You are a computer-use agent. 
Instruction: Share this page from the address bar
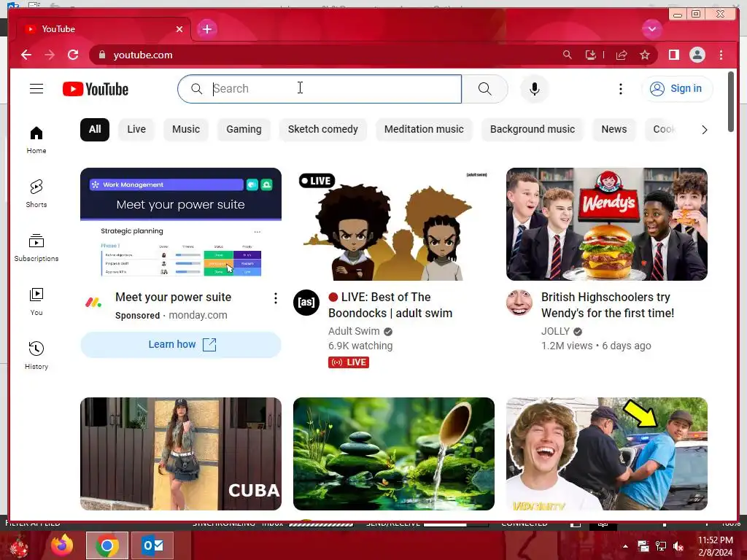pos(622,55)
